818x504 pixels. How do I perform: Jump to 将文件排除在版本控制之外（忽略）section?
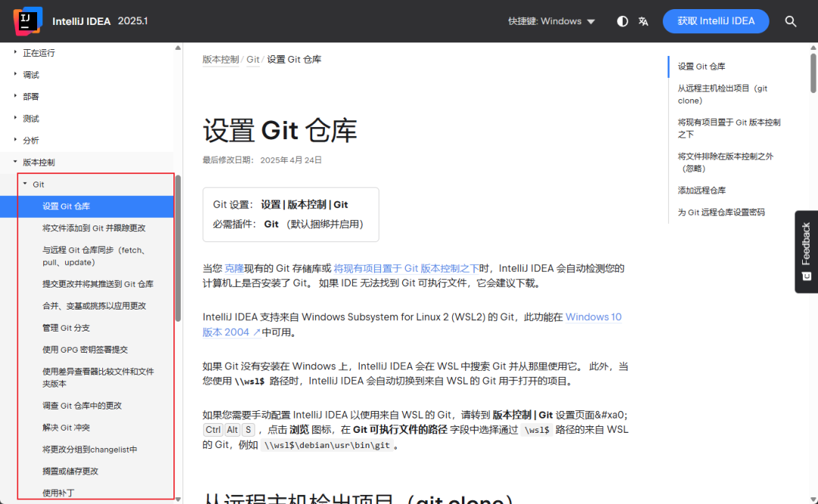tap(726, 162)
